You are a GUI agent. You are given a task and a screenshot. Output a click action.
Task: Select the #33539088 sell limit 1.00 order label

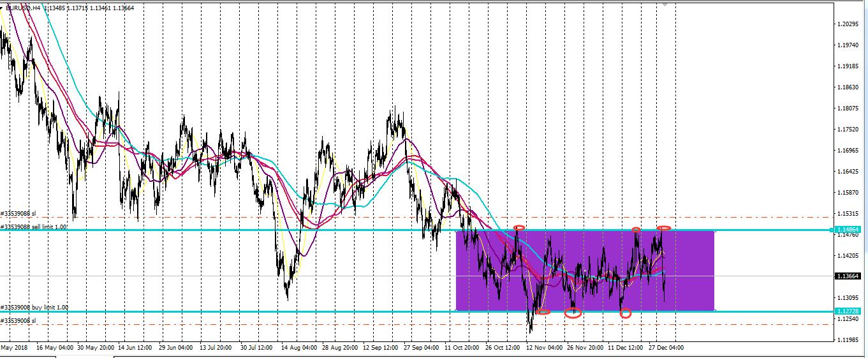click(x=34, y=226)
